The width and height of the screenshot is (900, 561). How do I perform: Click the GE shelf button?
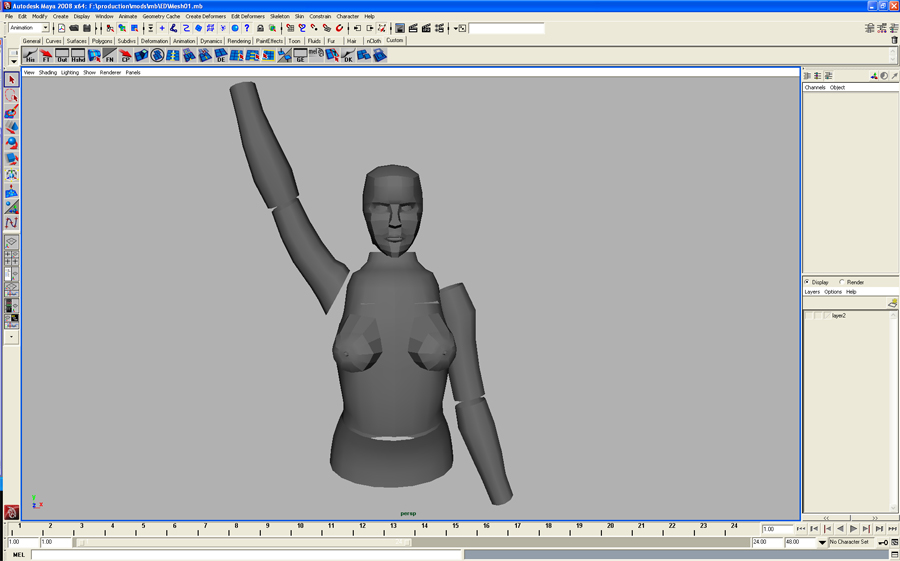click(300, 56)
